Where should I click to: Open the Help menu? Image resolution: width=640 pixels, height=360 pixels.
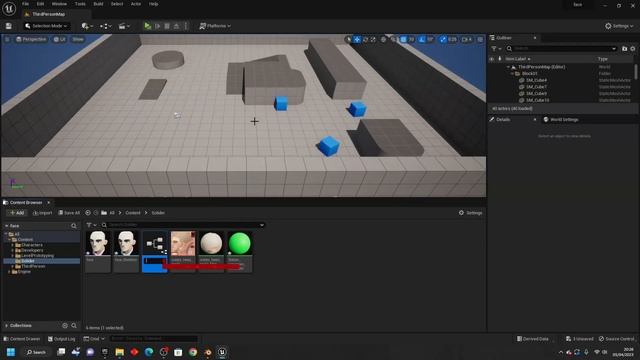(x=153, y=4)
